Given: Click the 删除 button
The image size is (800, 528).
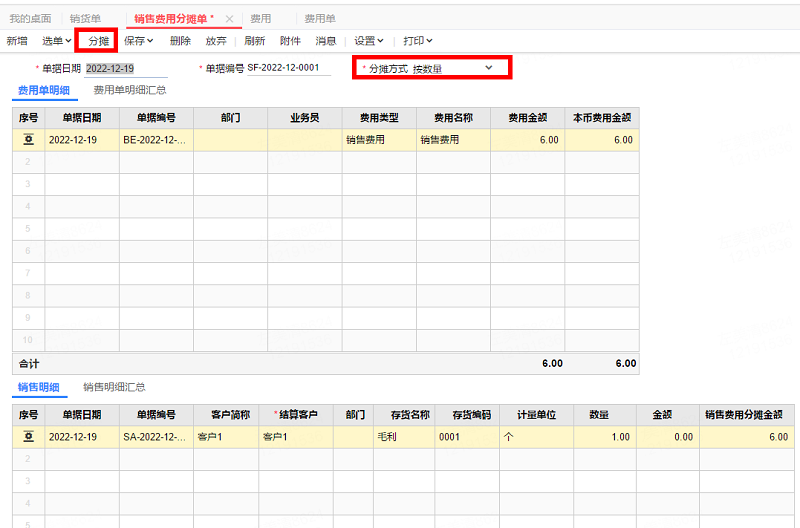Looking at the screenshot, I should pyautogui.click(x=180, y=41).
